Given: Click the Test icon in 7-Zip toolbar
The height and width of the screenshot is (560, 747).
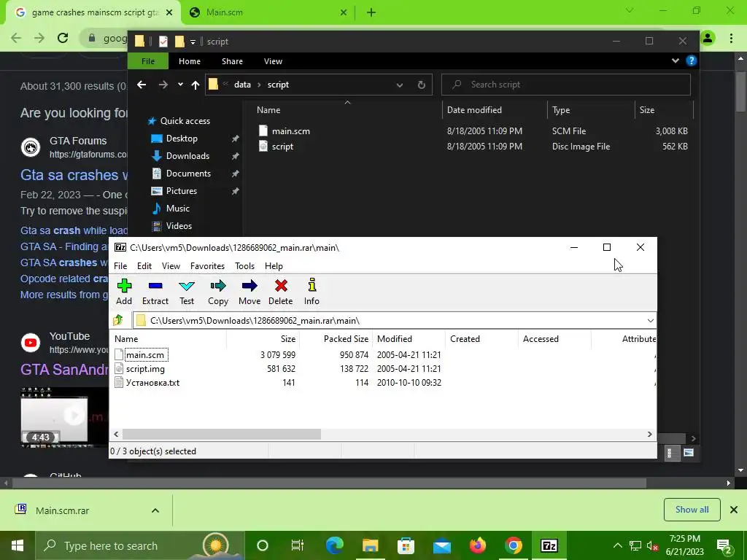Looking at the screenshot, I should pos(187,292).
